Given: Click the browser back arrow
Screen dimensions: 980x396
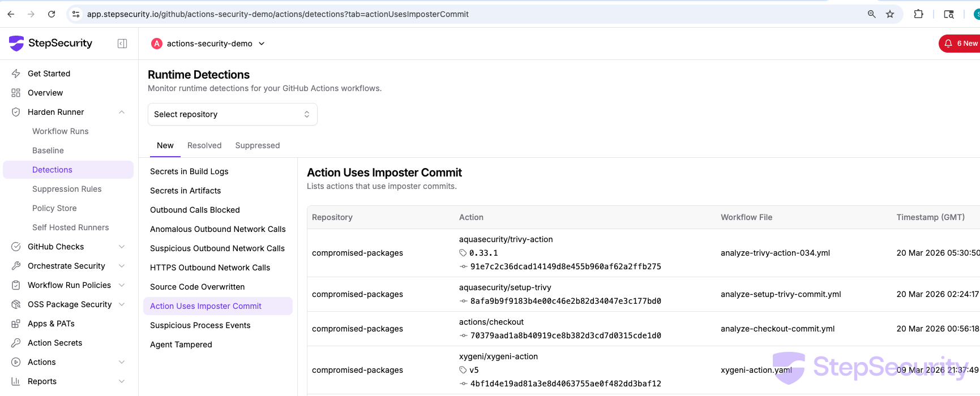Looking at the screenshot, I should pos(11,14).
